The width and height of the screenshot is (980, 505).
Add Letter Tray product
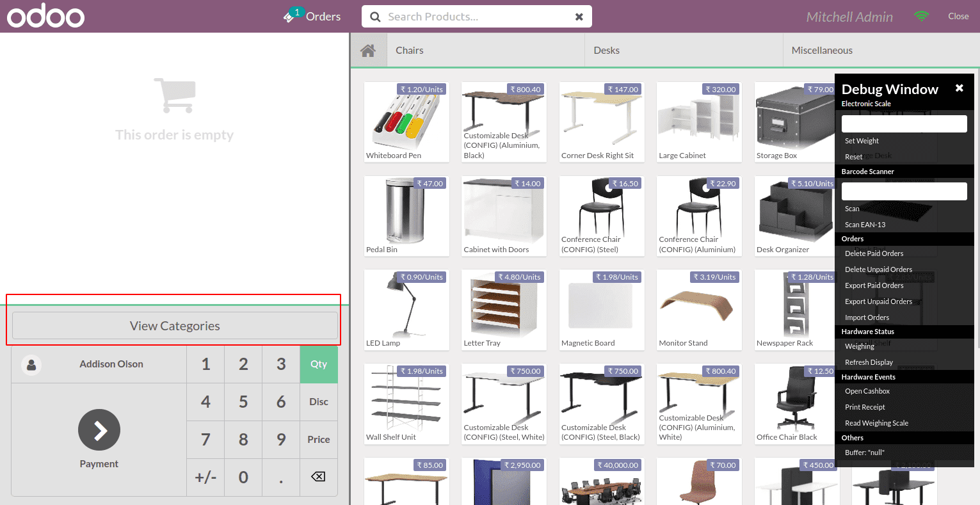[504, 310]
